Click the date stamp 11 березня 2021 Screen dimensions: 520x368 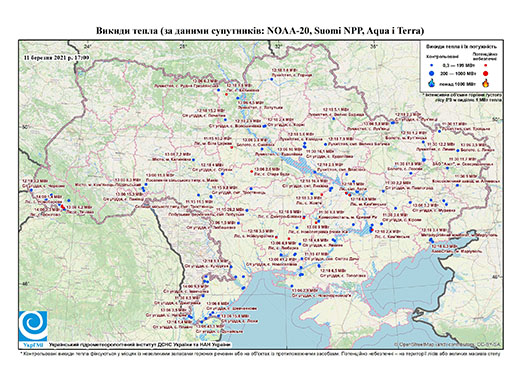click(57, 57)
